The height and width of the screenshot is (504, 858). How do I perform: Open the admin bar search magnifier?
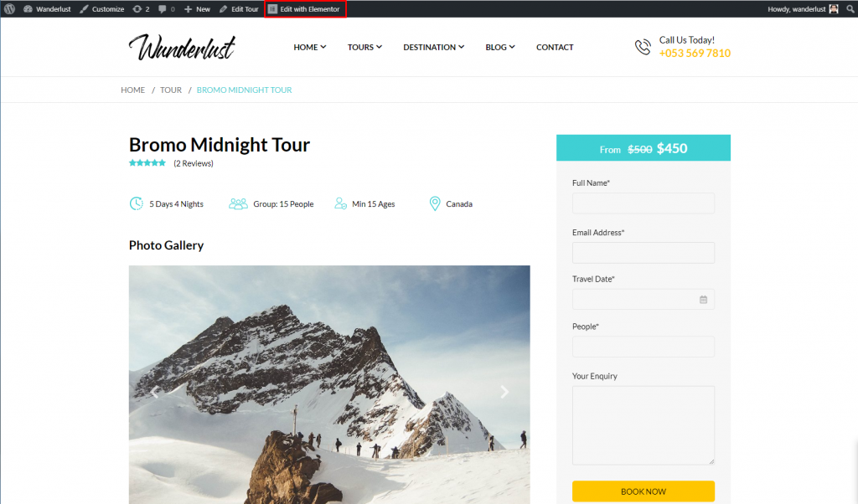pyautogui.click(x=850, y=8)
